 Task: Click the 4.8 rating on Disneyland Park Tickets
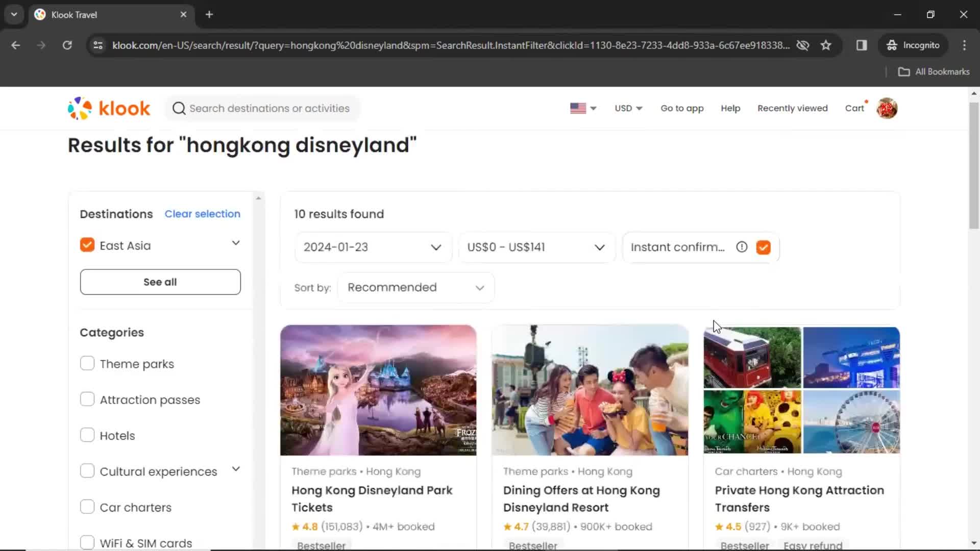305,527
